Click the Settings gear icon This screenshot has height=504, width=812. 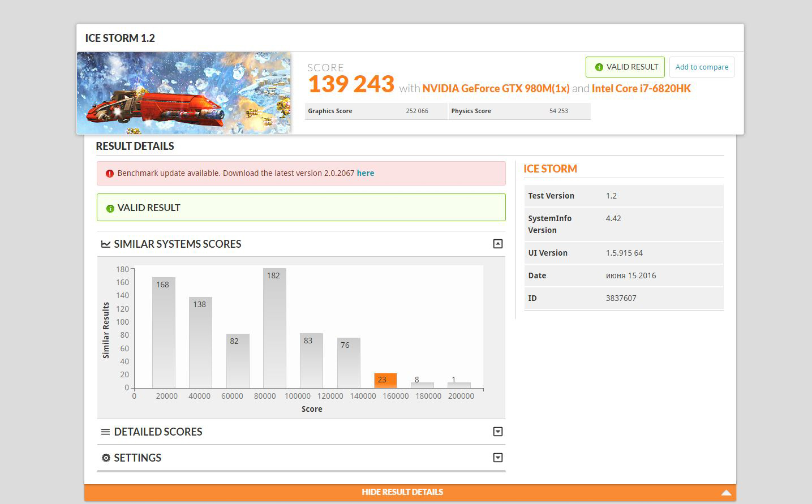[106, 458]
